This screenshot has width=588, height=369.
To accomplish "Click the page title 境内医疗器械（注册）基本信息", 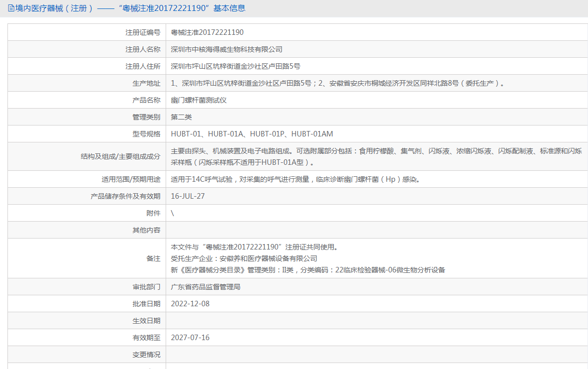I will (x=130, y=8).
